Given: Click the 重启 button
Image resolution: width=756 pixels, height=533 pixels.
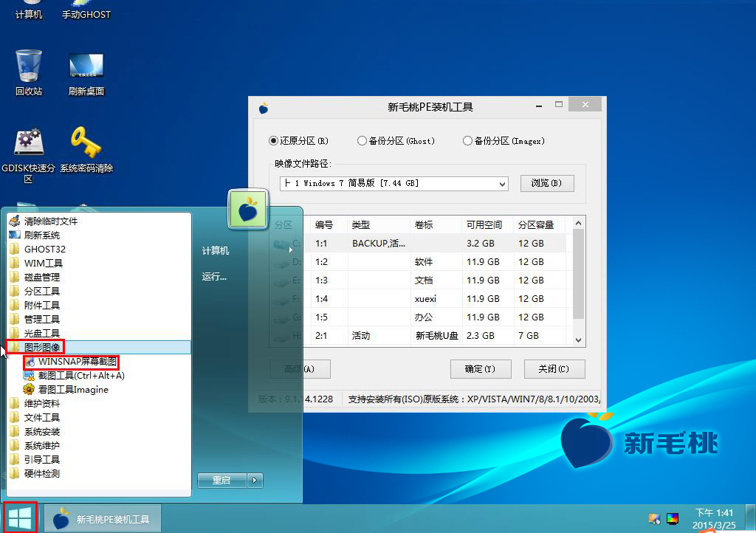Looking at the screenshot, I should pyautogui.click(x=221, y=480).
